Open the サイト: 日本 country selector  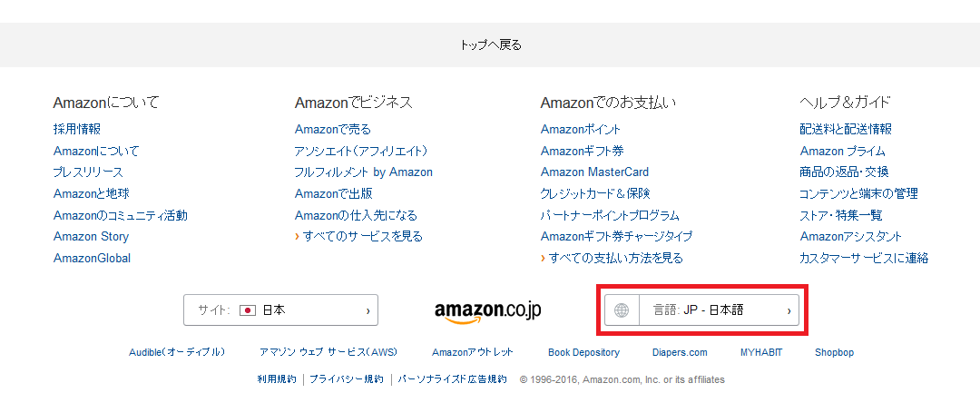[x=280, y=310]
